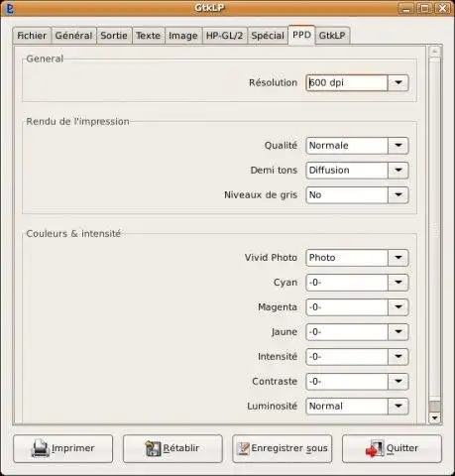This screenshot has width=455, height=476.
Task: Click the scrollbar up arrow
Action: [434, 52]
